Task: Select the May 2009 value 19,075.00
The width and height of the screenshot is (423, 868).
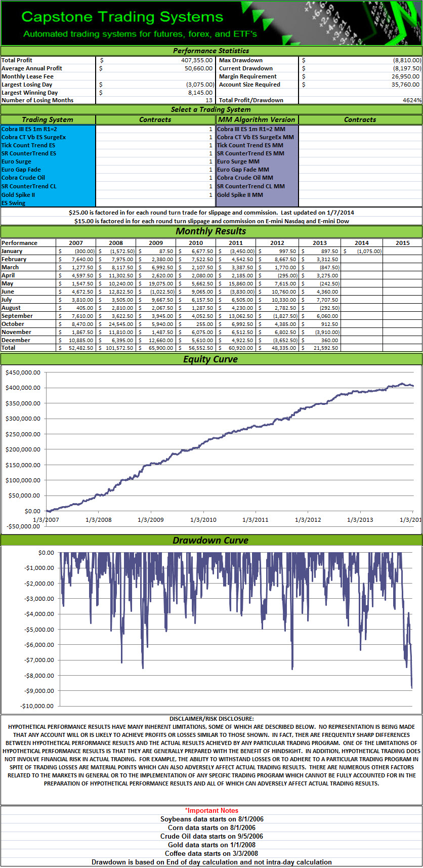Action: click(x=161, y=283)
